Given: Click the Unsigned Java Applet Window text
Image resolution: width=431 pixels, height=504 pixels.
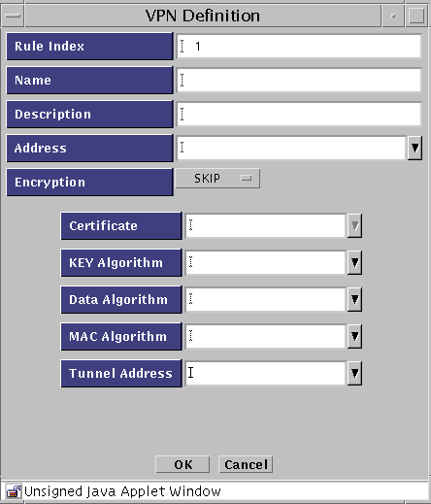Looking at the screenshot, I should tap(122, 491).
